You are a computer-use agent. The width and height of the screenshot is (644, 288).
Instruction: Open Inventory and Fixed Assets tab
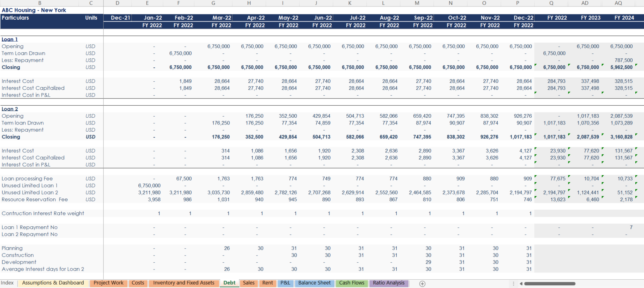(184, 283)
